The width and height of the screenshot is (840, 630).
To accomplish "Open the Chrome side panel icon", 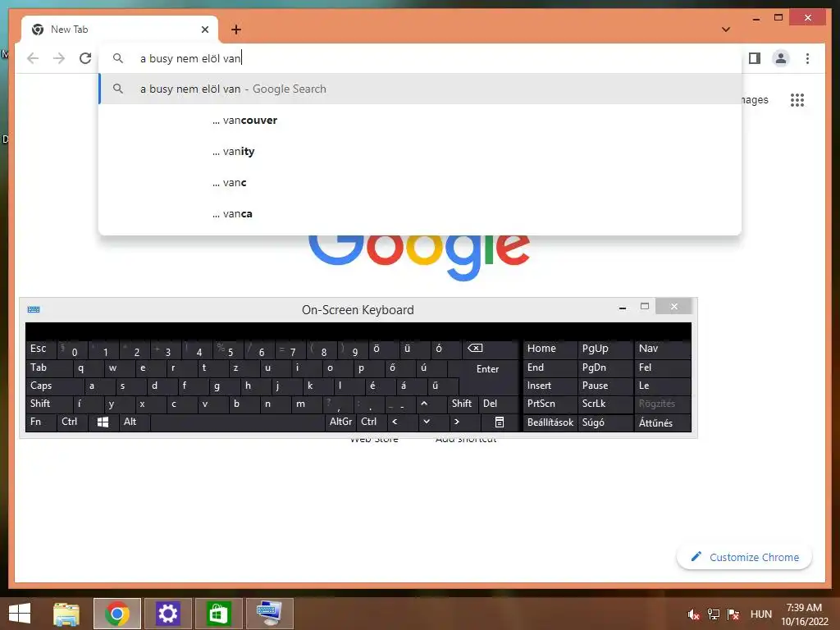I will 755,58.
